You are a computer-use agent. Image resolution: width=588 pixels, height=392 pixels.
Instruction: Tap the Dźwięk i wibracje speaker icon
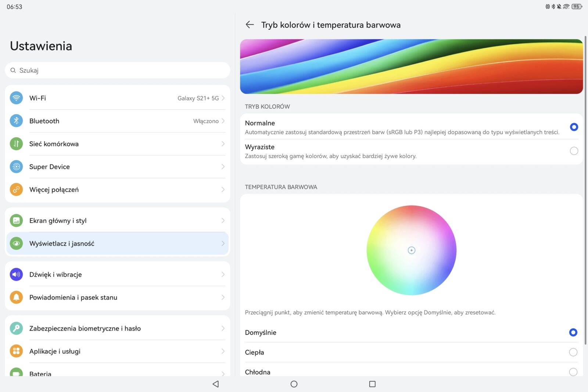(x=16, y=274)
